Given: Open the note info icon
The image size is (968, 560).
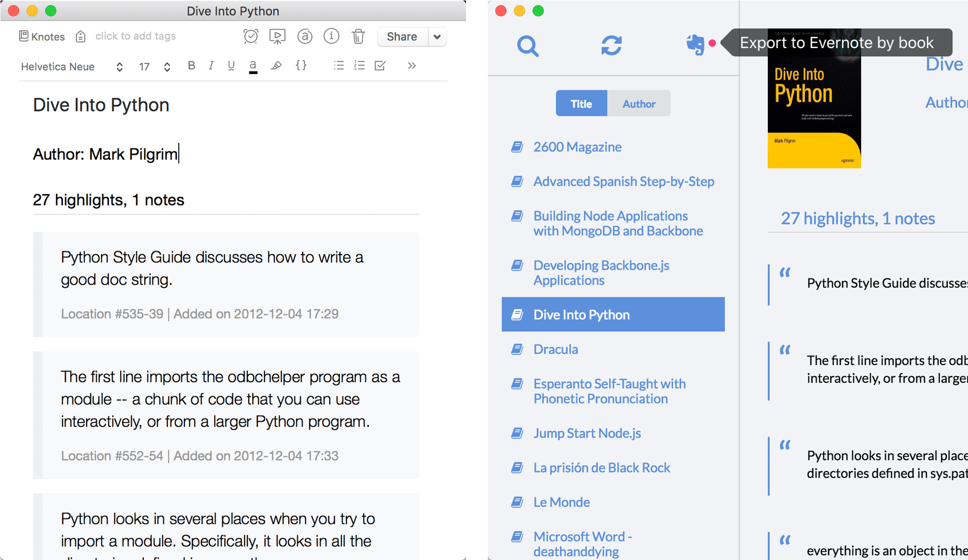Looking at the screenshot, I should click(x=331, y=36).
